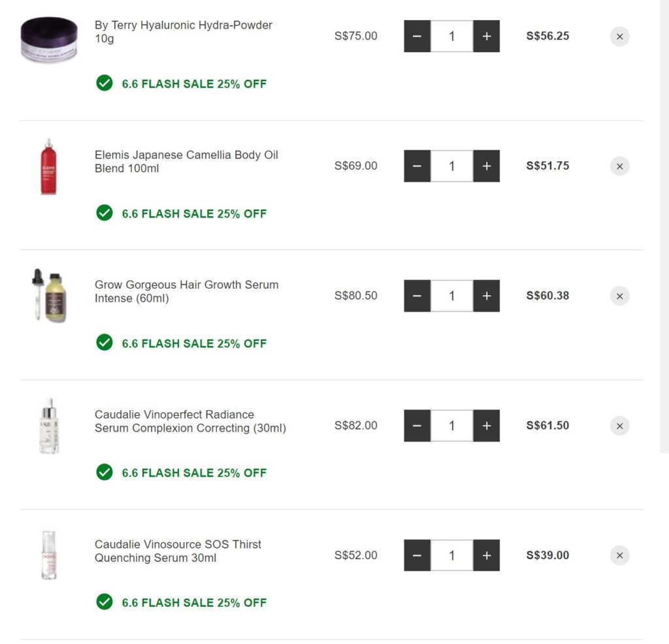Increase By Terry Hydra-Powder quantity
Viewport: 669px width, 644px height.
(486, 37)
